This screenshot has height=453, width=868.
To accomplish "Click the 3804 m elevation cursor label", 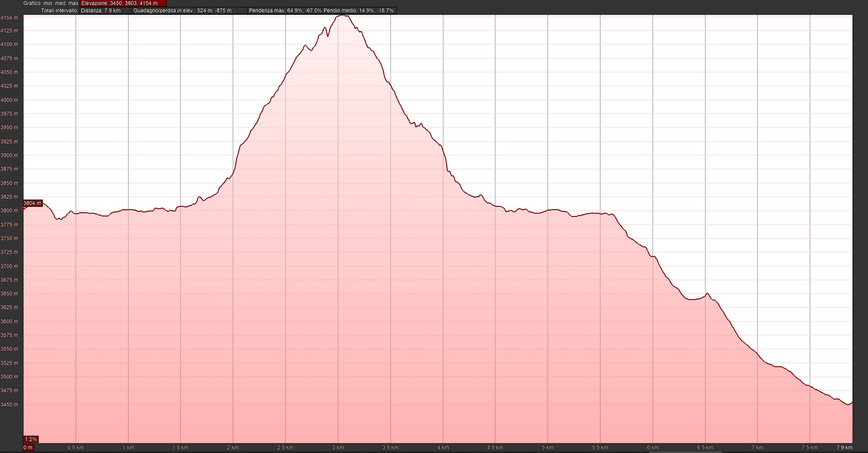I will [32, 203].
